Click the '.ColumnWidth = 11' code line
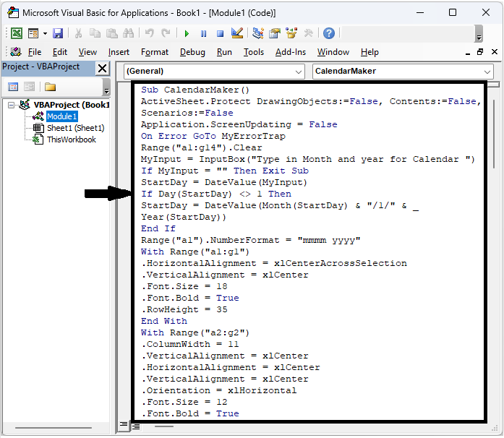This screenshot has width=504, height=438. (x=190, y=344)
